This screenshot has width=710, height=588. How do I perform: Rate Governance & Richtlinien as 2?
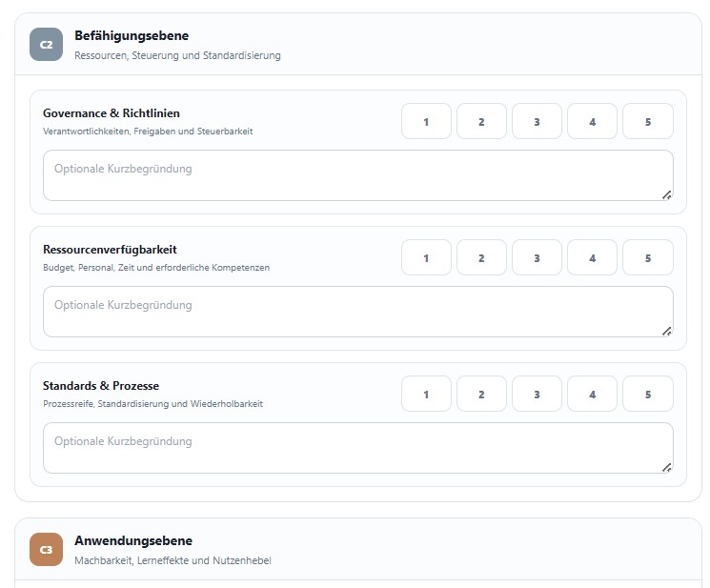pos(481,121)
